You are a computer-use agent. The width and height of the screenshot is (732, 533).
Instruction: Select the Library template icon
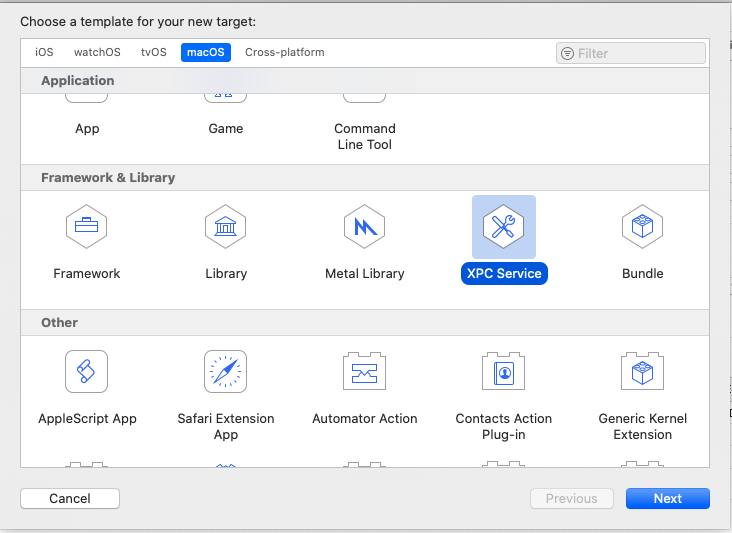click(x=225, y=226)
